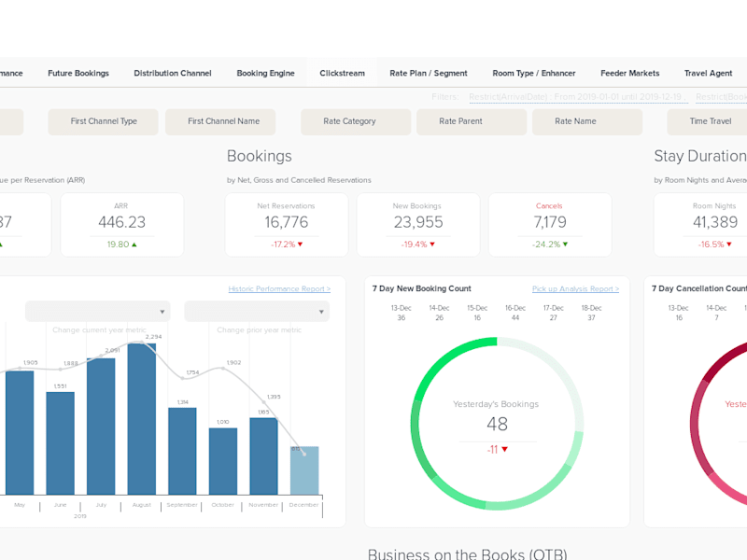Click the Restrict ArrivalDate filter link
Viewport: 747px width, 560px height.
pos(578,97)
